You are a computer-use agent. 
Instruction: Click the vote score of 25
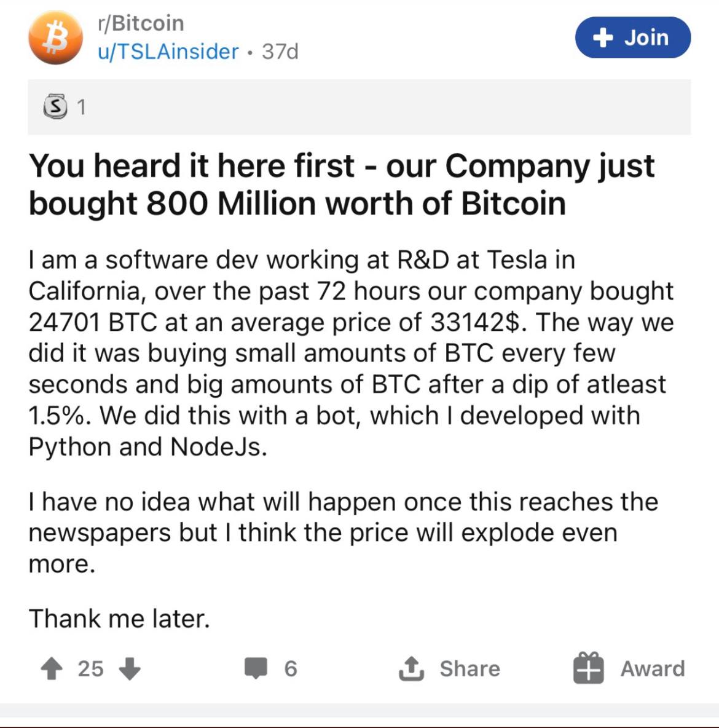90,668
